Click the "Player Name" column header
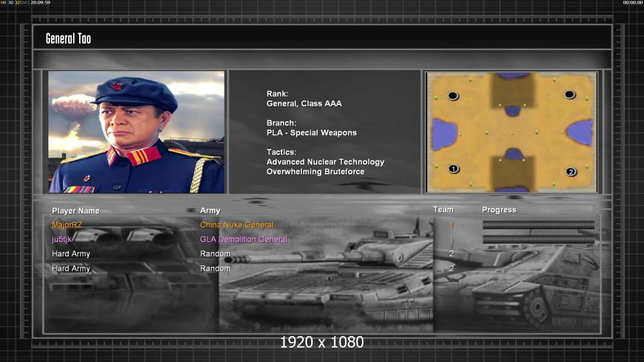The image size is (644, 362). [76, 211]
